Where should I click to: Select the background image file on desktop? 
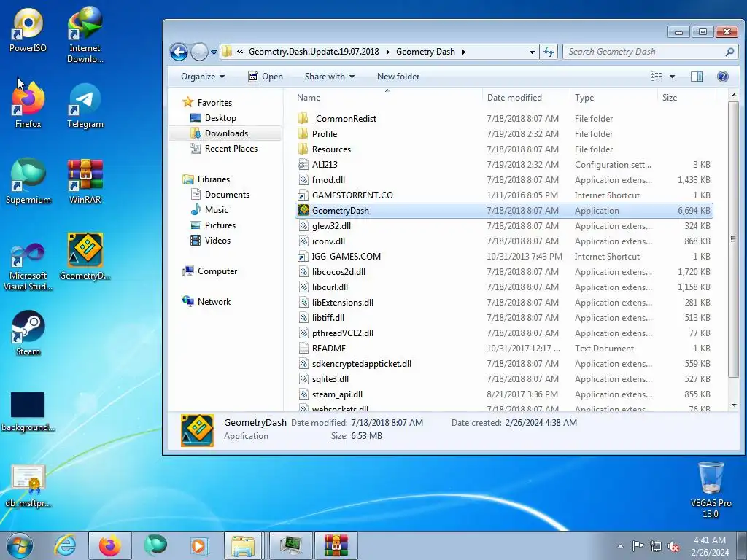[x=28, y=412]
